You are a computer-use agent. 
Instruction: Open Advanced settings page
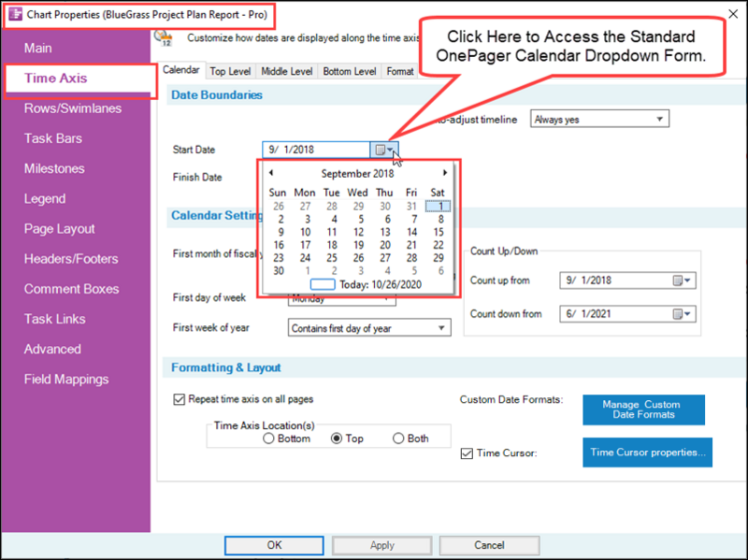click(52, 349)
